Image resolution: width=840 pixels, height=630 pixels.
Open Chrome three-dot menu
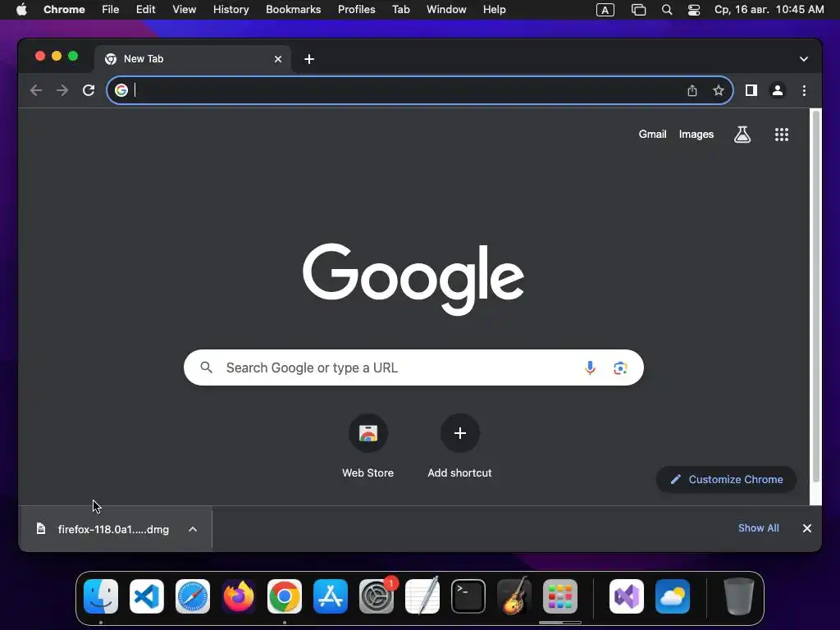click(x=804, y=90)
